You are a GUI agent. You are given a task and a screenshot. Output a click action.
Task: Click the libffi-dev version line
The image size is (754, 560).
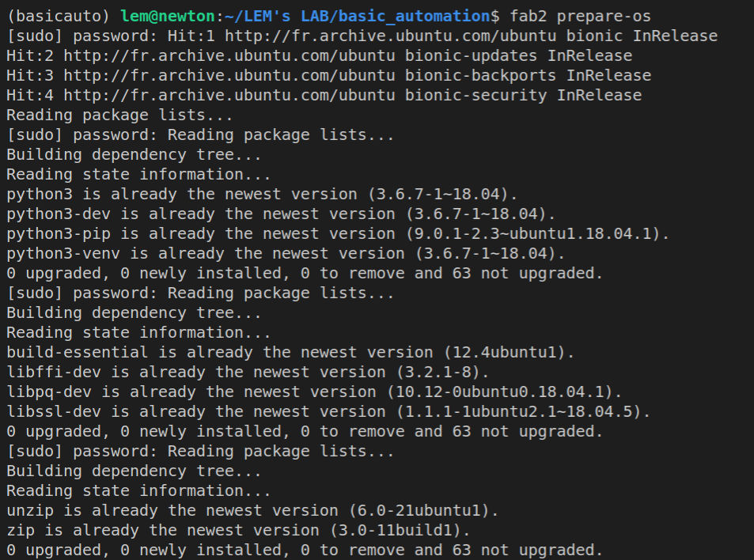tap(248, 372)
